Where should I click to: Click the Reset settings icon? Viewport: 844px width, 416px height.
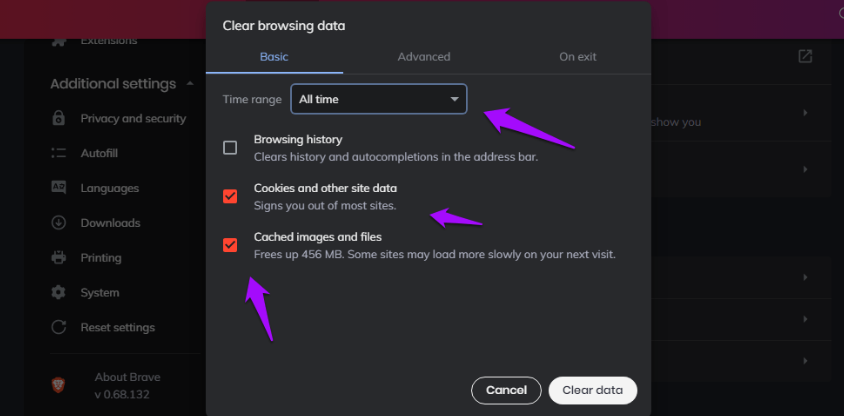click(59, 328)
